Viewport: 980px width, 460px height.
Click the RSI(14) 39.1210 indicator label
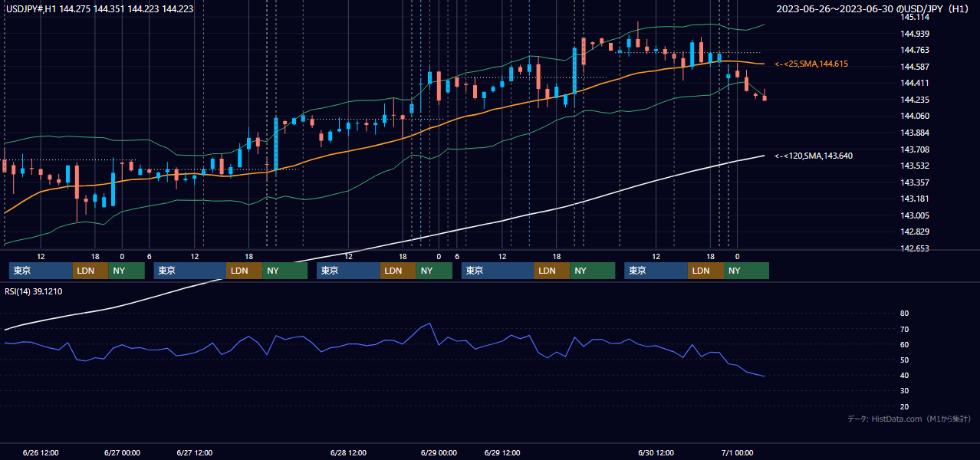[34, 291]
